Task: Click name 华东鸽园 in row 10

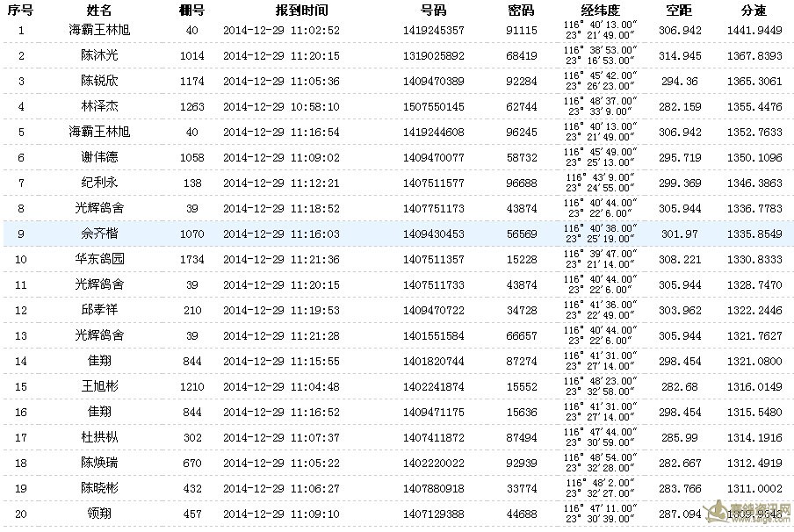Action: click(x=99, y=259)
